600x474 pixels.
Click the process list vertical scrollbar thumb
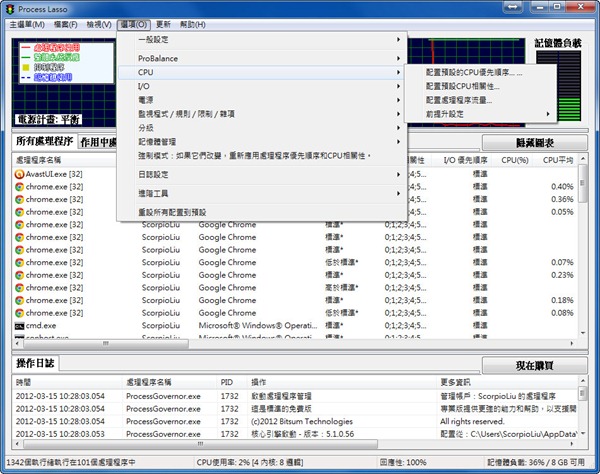pyautogui.click(x=582, y=183)
